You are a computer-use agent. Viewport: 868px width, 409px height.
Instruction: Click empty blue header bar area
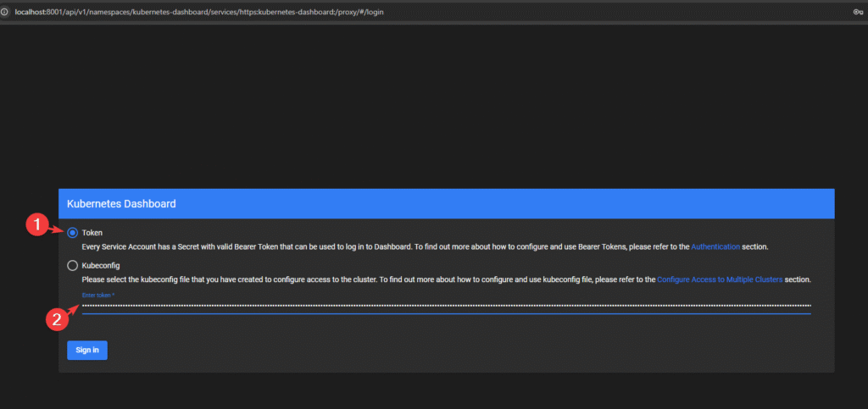509,204
